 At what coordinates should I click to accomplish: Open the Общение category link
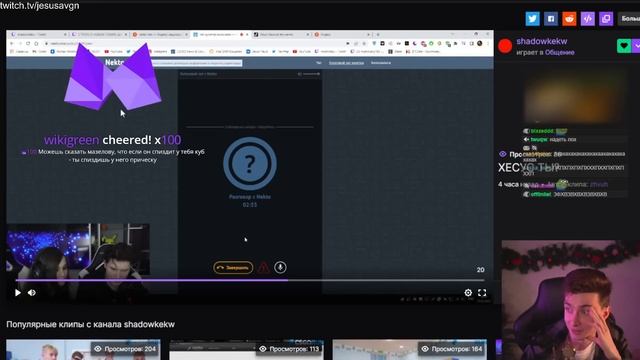[x=560, y=52]
